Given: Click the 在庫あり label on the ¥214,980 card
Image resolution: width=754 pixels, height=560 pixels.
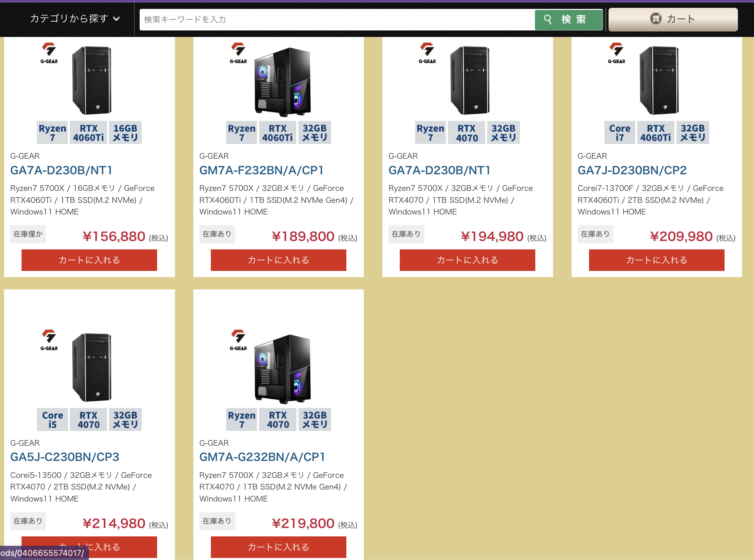Looking at the screenshot, I should click(x=28, y=521).
